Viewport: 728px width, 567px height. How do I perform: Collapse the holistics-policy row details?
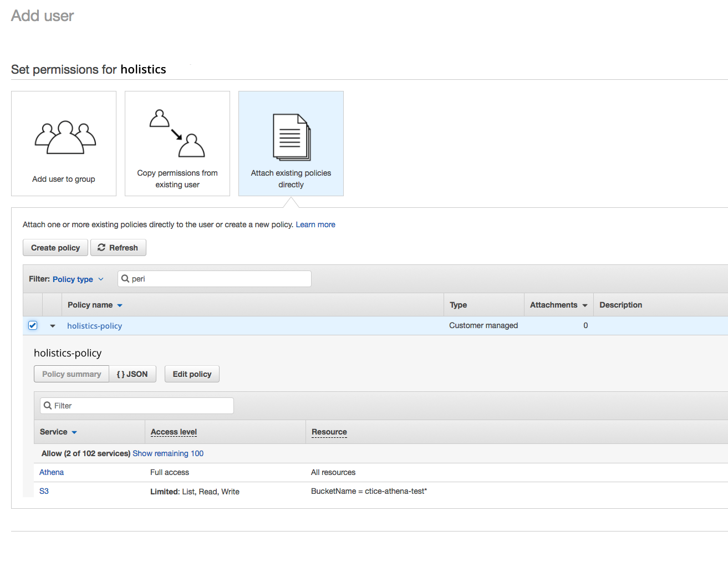point(53,326)
